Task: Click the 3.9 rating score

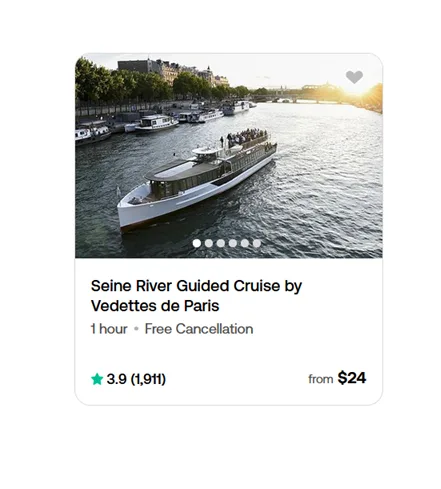Action: pos(116,379)
